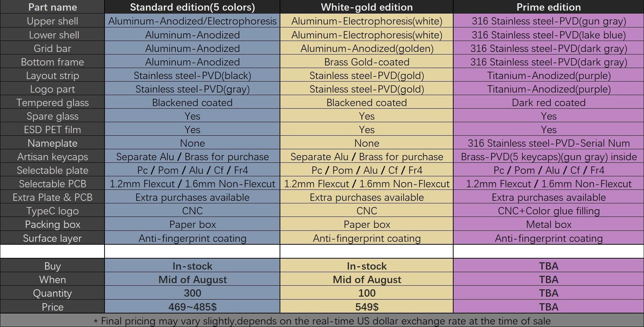
Task: Select the 'Part name' header cell
Action: click(52, 7)
